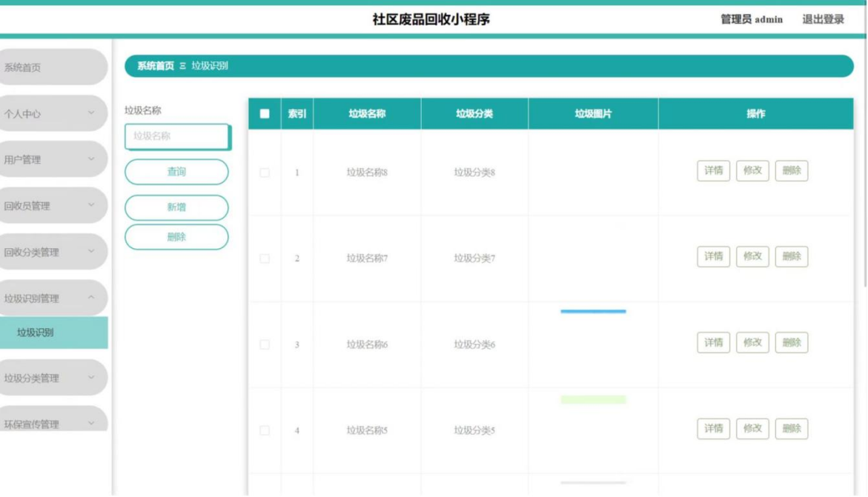Toggle the select-all checkbox in table header

(265, 113)
